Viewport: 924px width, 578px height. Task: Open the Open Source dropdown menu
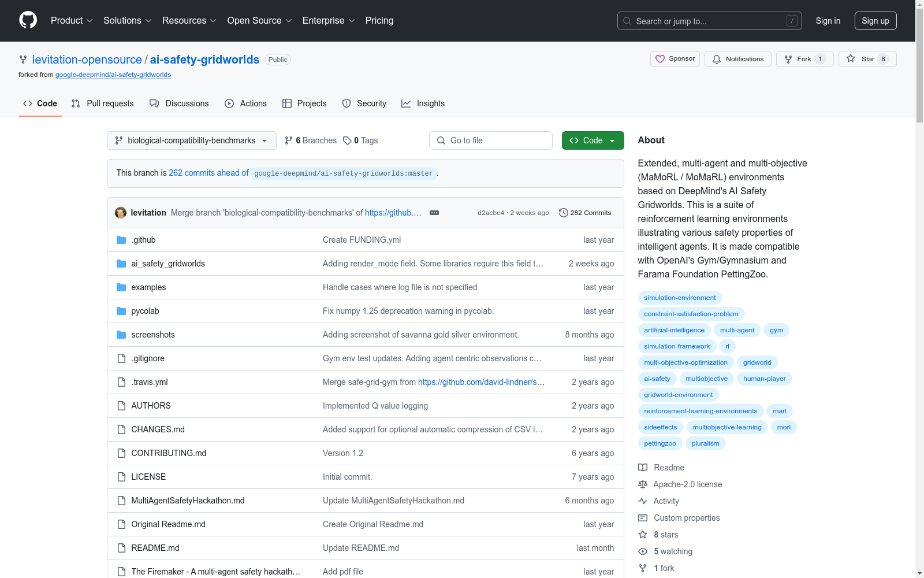[260, 21]
